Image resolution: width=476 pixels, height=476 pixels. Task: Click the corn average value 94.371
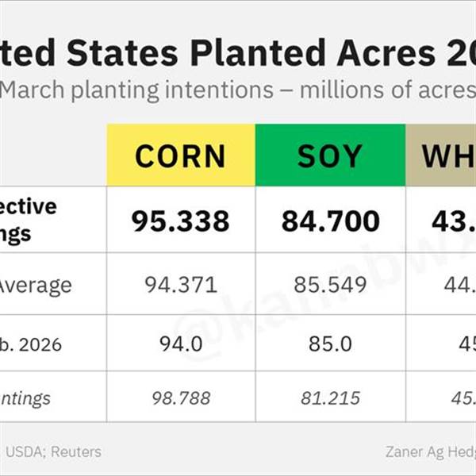pyautogui.click(x=181, y=284)
